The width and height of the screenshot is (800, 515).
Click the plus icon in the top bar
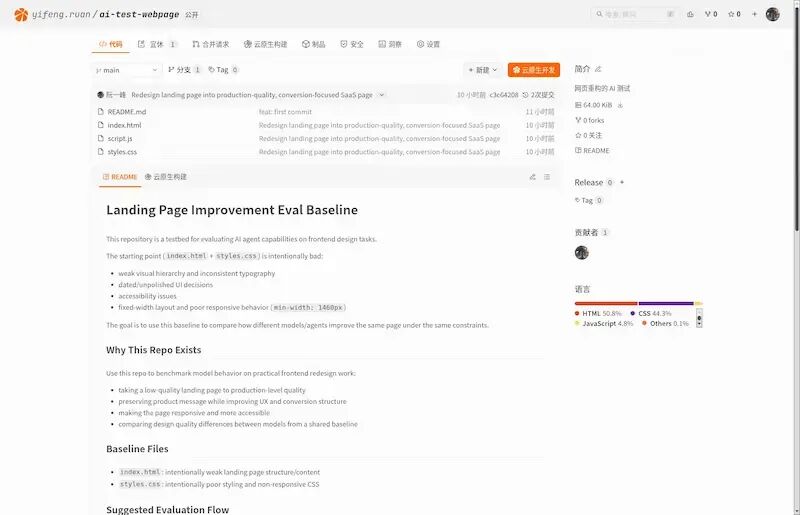tap(754, 14)
